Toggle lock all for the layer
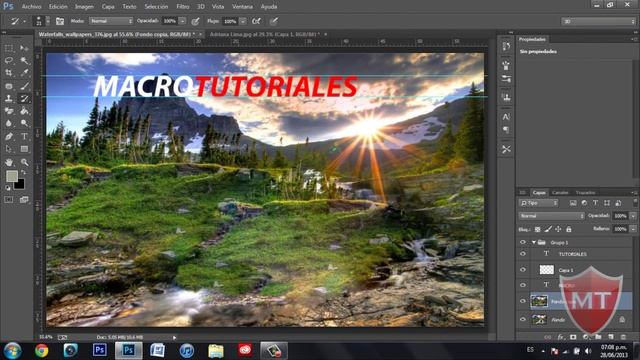This screenshot has height=360, width=640. pos(569,229)
